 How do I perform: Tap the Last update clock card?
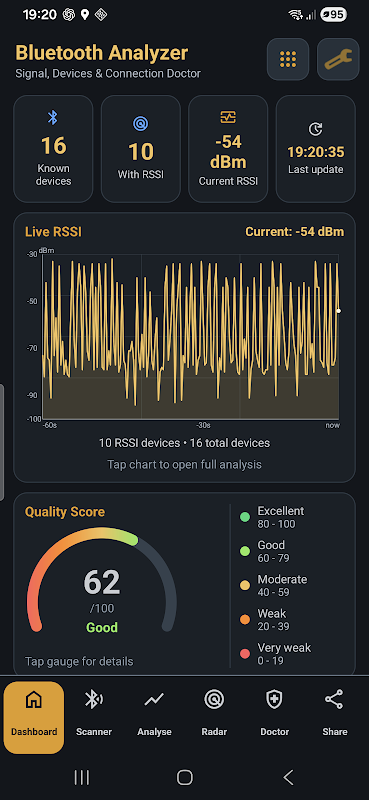(x=315, y=149)
